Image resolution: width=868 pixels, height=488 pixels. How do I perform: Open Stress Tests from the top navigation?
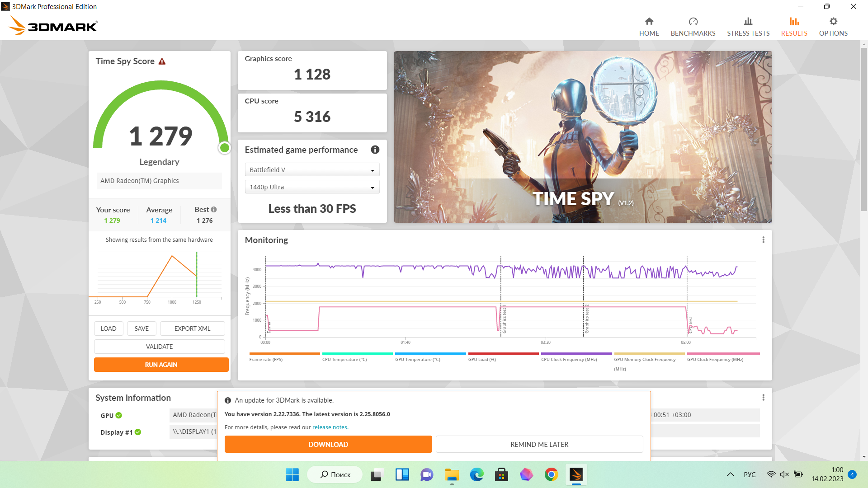coord(748,27)
